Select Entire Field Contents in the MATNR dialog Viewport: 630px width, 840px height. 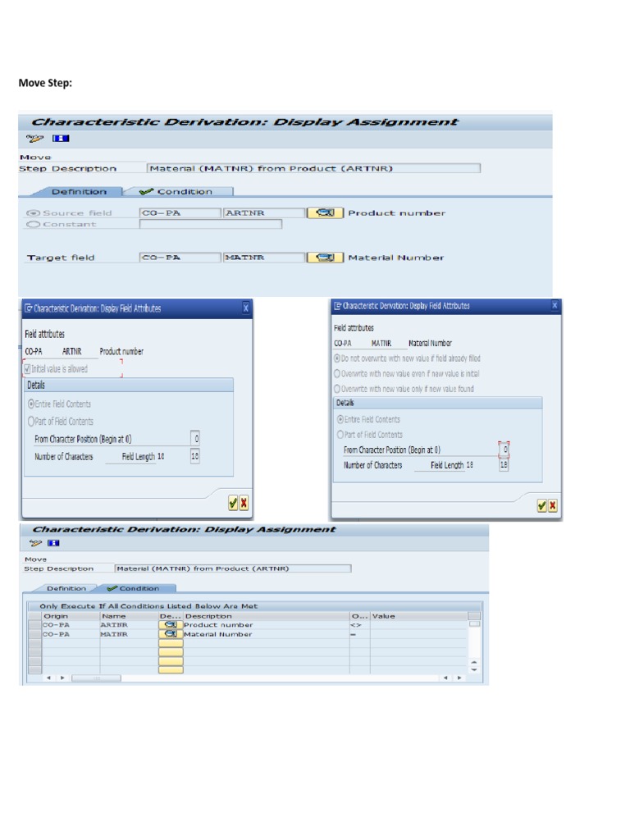[x=340, y=419]
